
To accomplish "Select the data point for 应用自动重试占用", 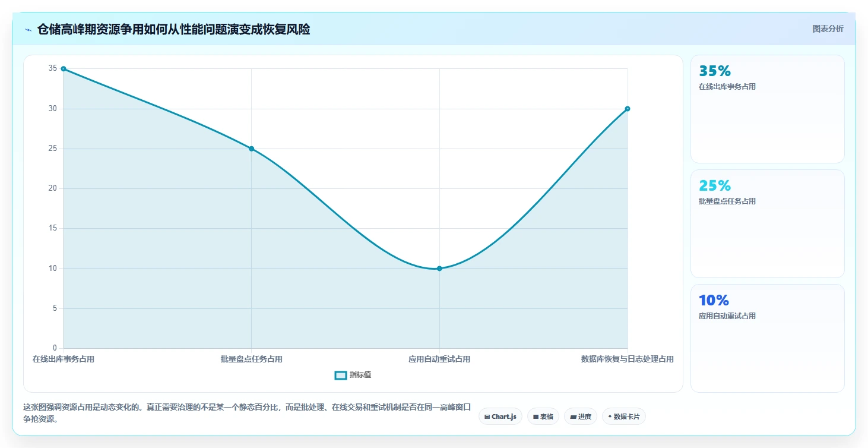I will tap(439, 269).
